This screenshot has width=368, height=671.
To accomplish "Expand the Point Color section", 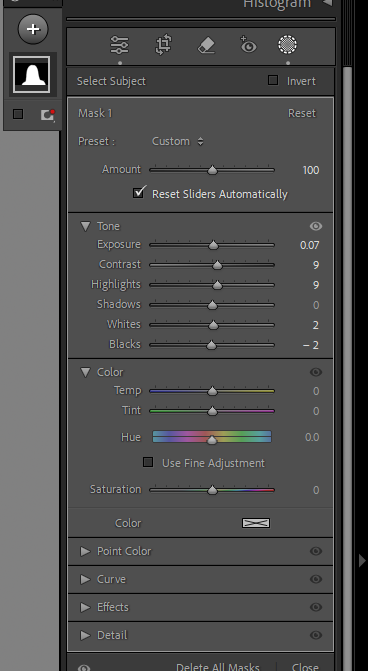I will [86, 551].
